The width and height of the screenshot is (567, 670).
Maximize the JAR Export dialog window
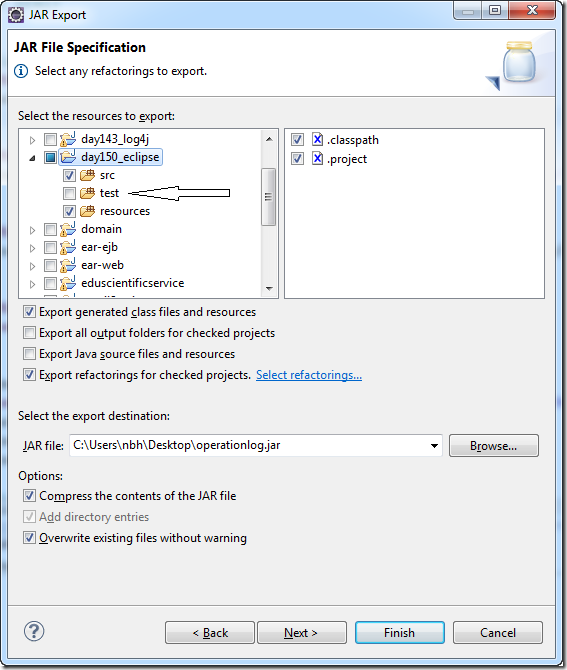(495, 10)
